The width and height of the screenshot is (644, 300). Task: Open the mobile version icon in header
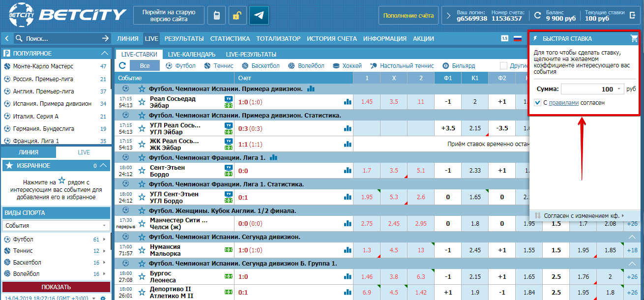[x=216, y=16]
